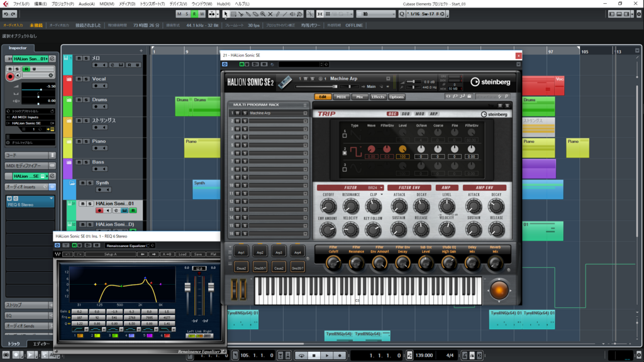Select the SUB page in TRIP
644x362 pixels.
[x=406, y=114]
